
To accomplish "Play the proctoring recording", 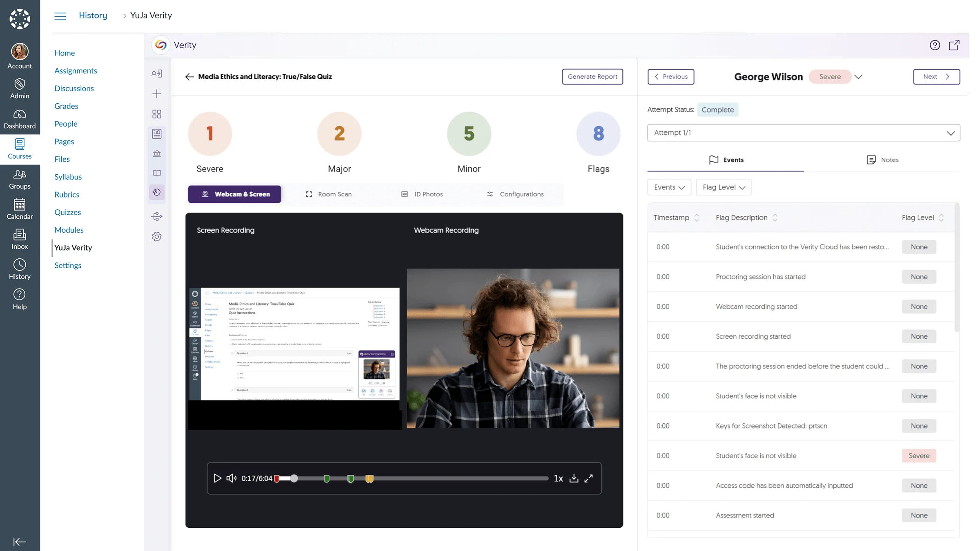I will tap(217, 478).
